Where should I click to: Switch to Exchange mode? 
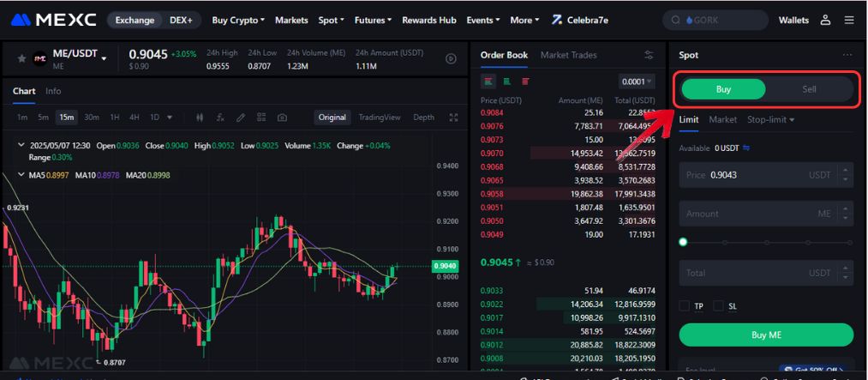pyautogui.click(x=135, y=20)
